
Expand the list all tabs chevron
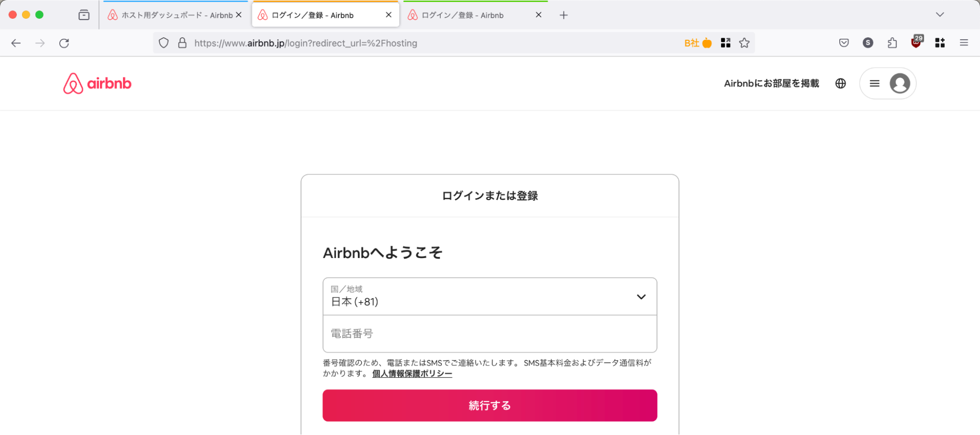click(939, 15)
